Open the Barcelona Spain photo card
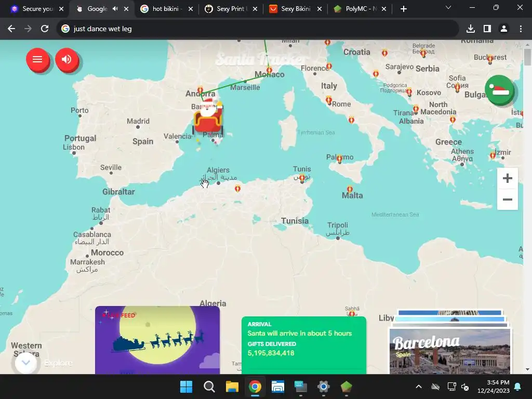This screenshot has width=532, height=399. [449, 351]
